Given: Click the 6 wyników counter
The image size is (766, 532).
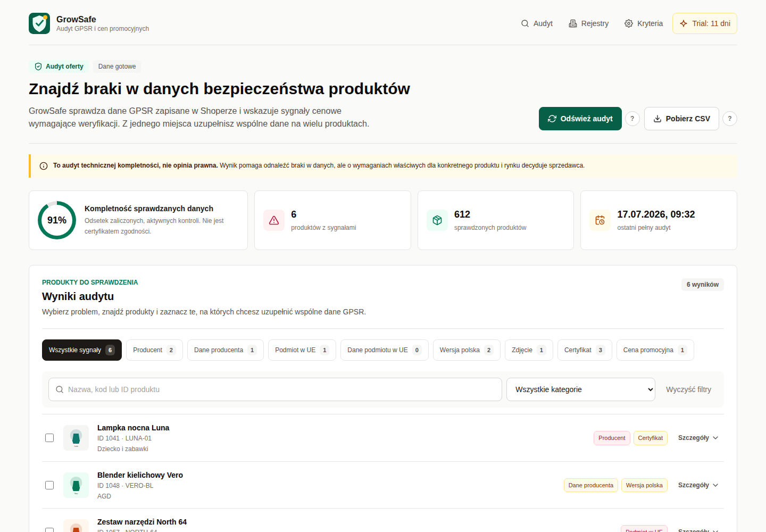Looking at the screenshot, I should tap(703, 285).
